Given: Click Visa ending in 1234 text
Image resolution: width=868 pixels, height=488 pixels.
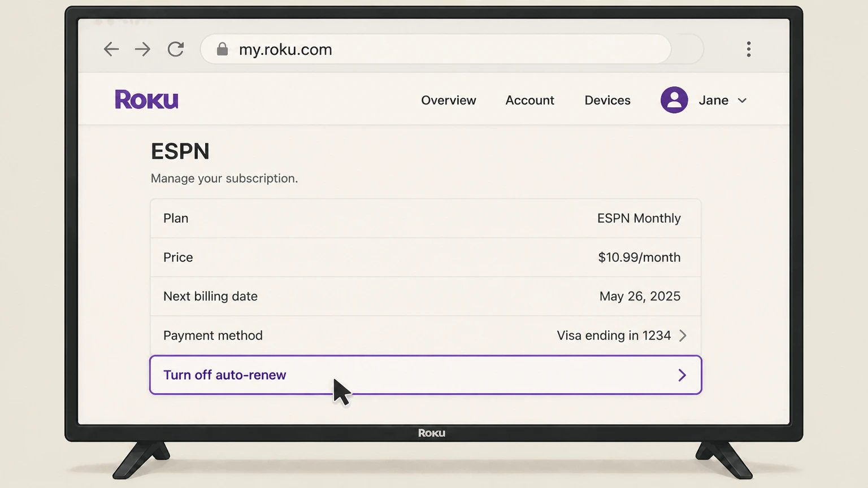Looking at the screenshot, I should pos(614,335).
